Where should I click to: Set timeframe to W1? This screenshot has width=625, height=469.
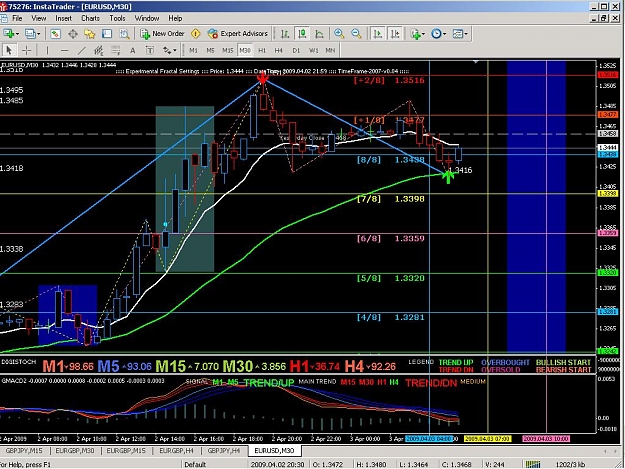click(x=314, y=51)
